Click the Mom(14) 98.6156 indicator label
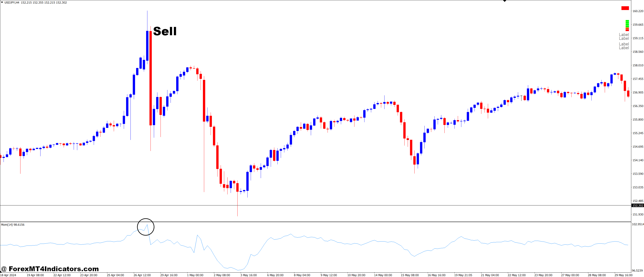 tap(13, 225)
